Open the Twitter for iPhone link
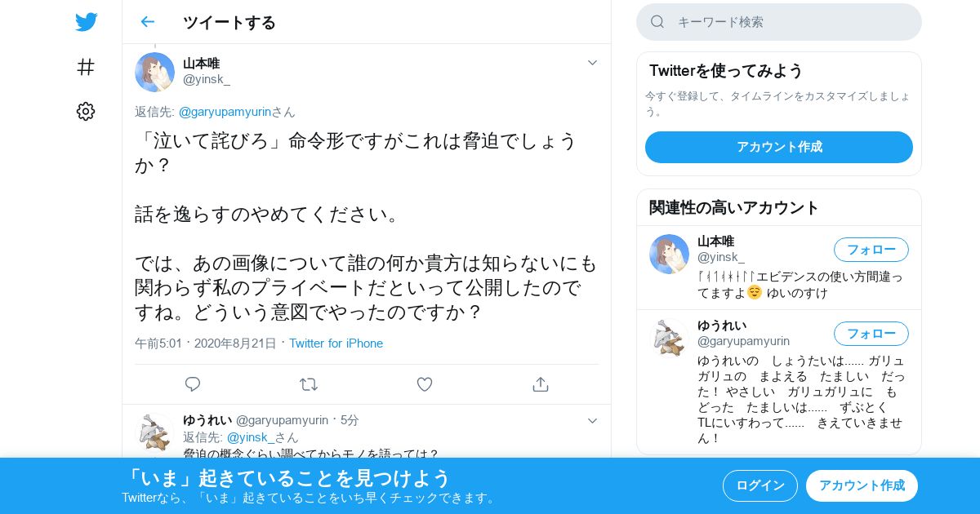The image size is (980, 514). click(336, 343)
